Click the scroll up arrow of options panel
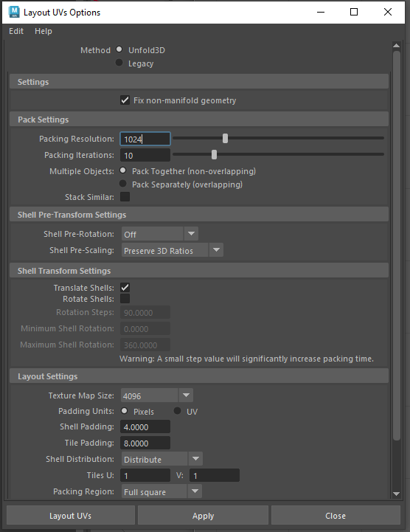The image size is (410, 532). click(x=396, y=46)
